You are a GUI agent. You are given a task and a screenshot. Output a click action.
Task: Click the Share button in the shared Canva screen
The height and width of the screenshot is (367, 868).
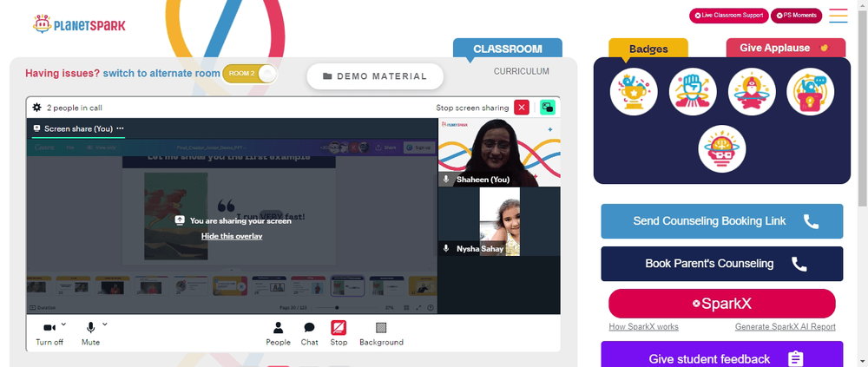point(386,147)
